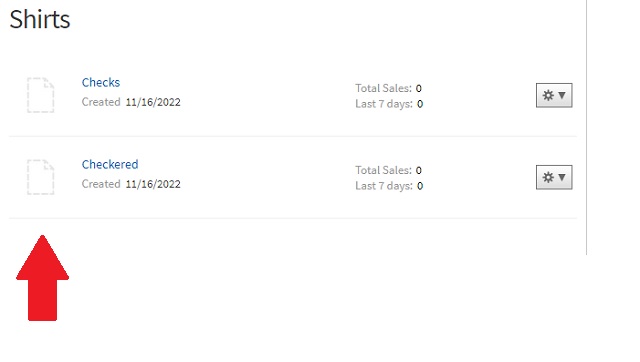Click the red upward arrow graphic
640x362 pixels.
tap(42, 278)
